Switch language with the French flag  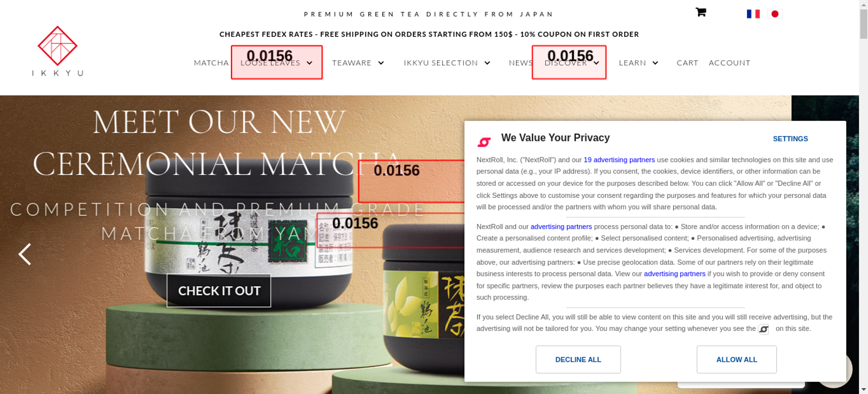click(753, 14)
